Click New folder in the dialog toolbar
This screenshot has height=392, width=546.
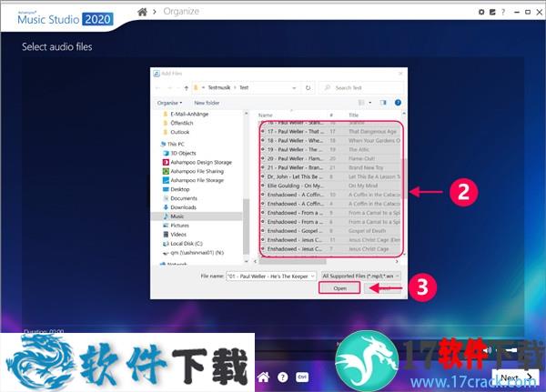(x=207, y=103)
